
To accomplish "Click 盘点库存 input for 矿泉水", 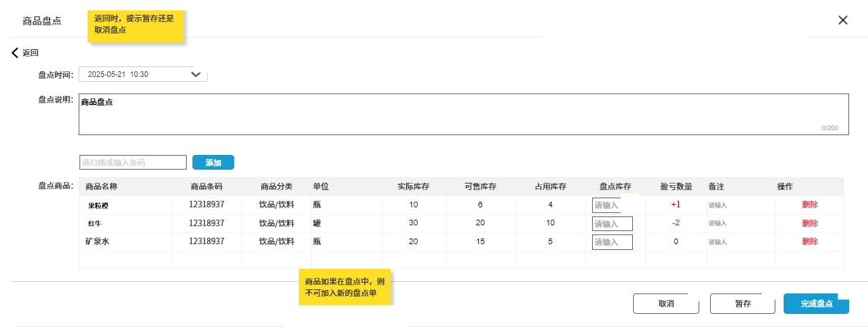I will point(613,243).
